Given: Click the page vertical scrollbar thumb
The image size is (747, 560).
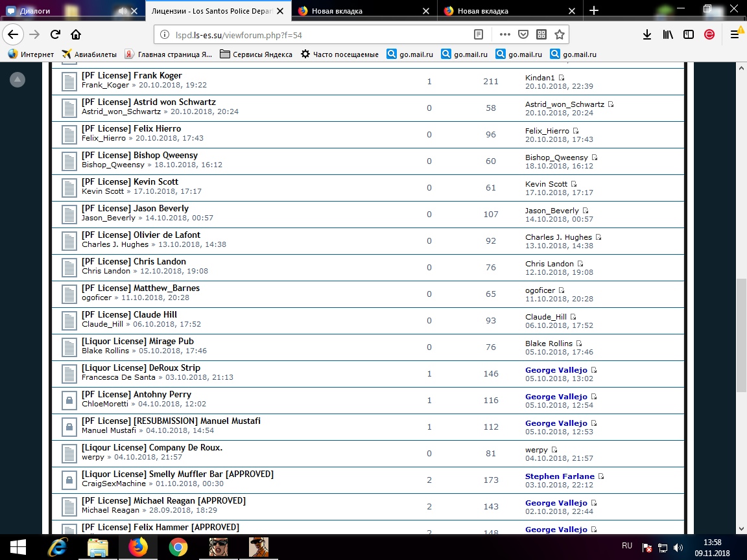Looking at the screenshot, I should (741, 334).
